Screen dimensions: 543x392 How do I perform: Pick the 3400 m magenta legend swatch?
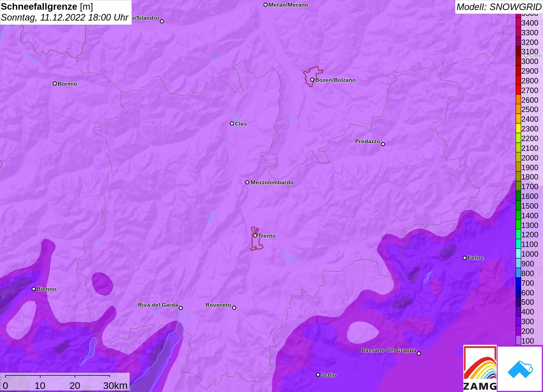518,23
